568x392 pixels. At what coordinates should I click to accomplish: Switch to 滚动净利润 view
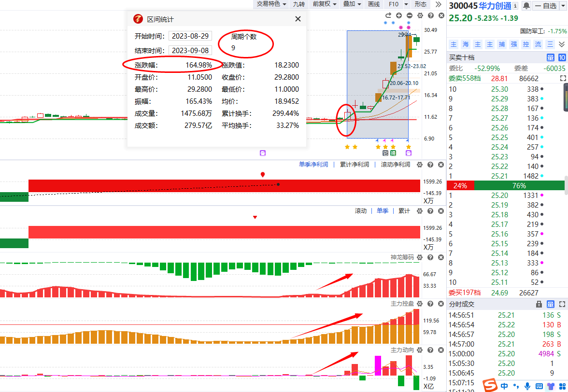(x=395, y=164)
